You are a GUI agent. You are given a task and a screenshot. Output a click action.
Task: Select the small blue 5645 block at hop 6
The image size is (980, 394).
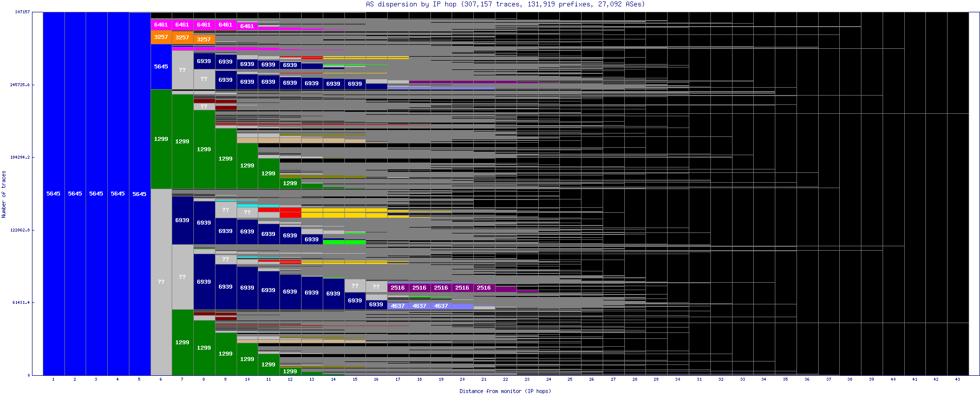pos(161,66)
